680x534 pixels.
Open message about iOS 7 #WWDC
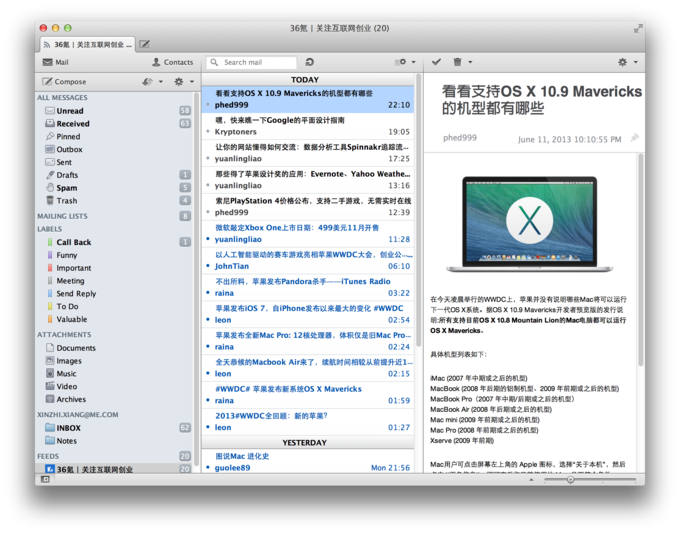(x=308, y=314)
